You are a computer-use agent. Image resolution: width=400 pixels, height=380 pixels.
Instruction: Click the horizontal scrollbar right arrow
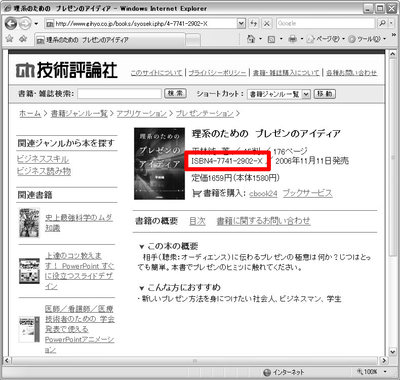384,360
